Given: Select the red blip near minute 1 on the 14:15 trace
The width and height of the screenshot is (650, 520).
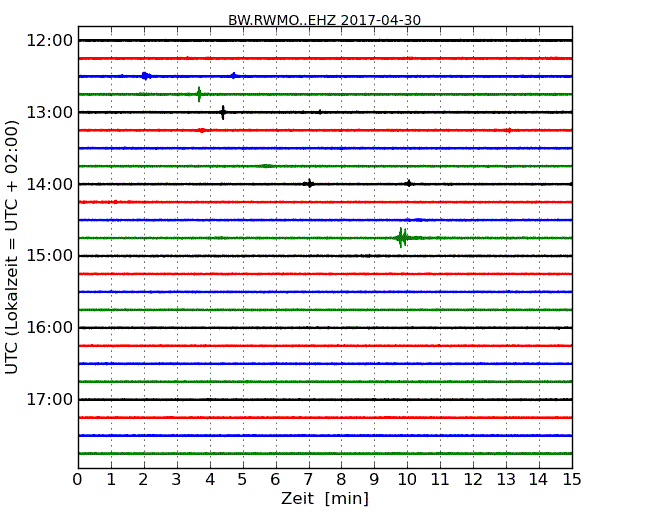Looking at the screenshot, I should click(116, 202).
